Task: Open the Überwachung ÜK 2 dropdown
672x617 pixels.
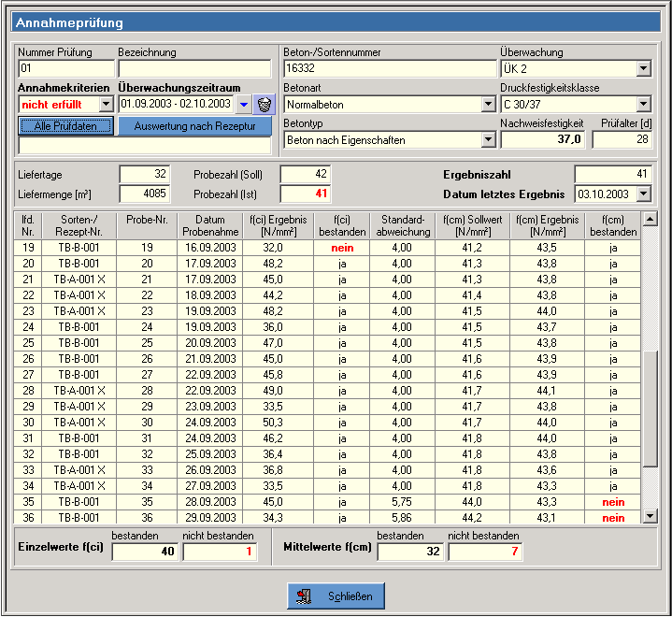Action: coord(643,68)
